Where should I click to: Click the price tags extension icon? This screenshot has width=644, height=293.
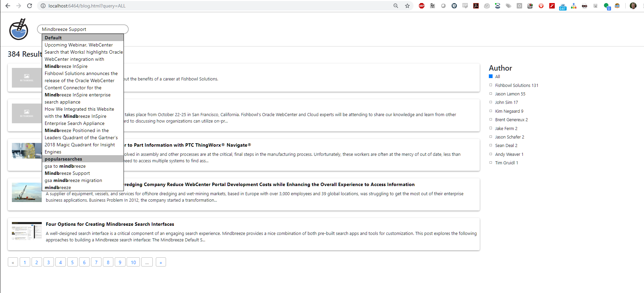point(509,6)
